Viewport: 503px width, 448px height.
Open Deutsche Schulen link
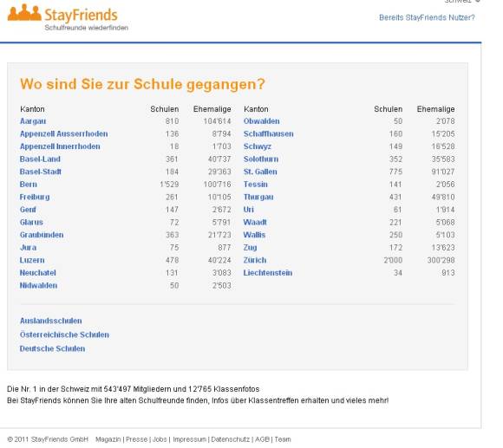tap(52, 348)
